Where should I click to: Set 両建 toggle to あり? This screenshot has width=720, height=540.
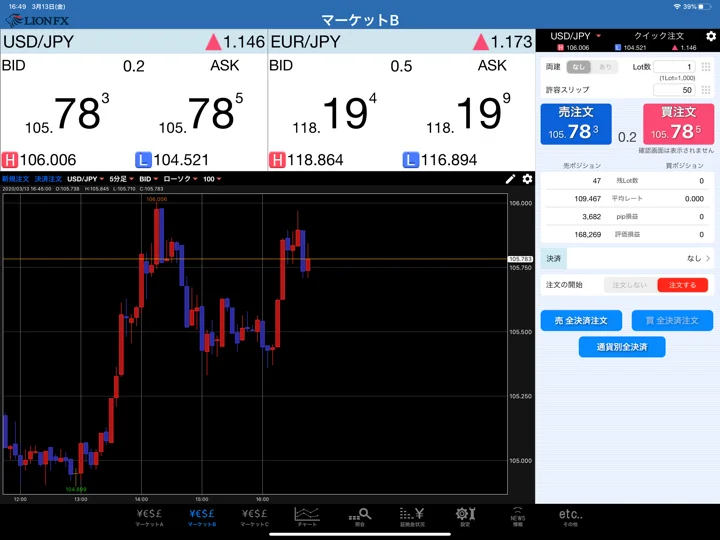(605, 67)
